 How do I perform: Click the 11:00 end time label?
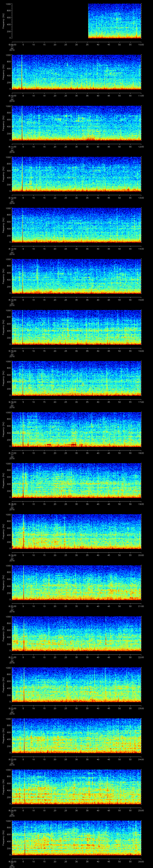click(141, 96)
